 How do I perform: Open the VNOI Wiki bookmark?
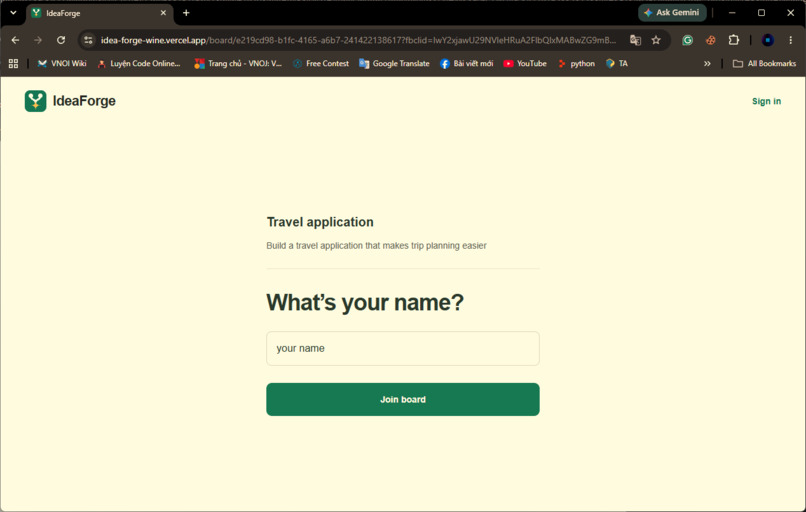(62, 64)
